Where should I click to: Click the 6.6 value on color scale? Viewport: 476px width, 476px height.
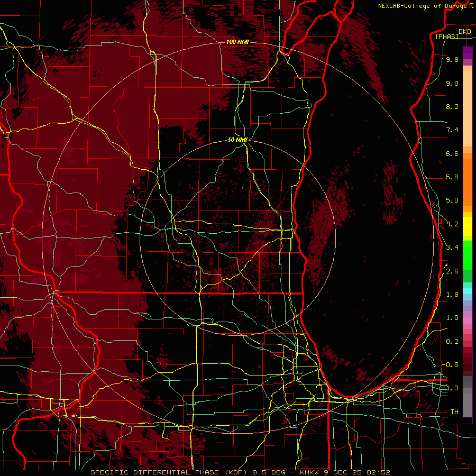(x=452, y=153)
